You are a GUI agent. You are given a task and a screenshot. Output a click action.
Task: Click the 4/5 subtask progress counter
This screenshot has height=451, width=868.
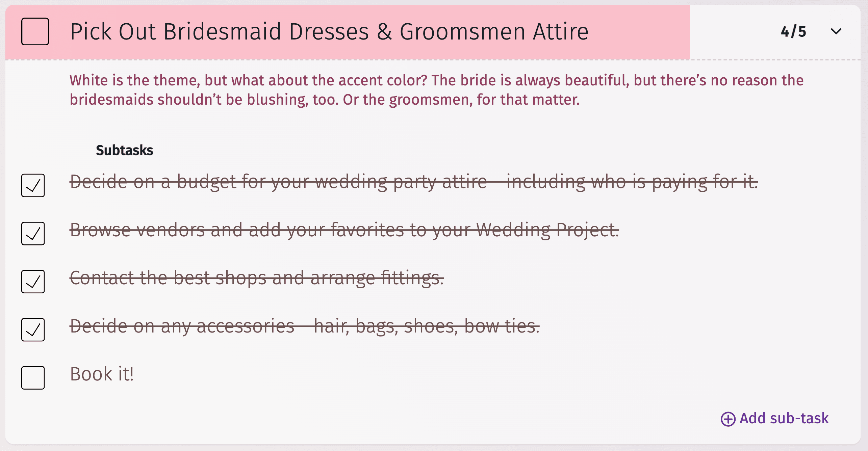[x=793, y=31]
